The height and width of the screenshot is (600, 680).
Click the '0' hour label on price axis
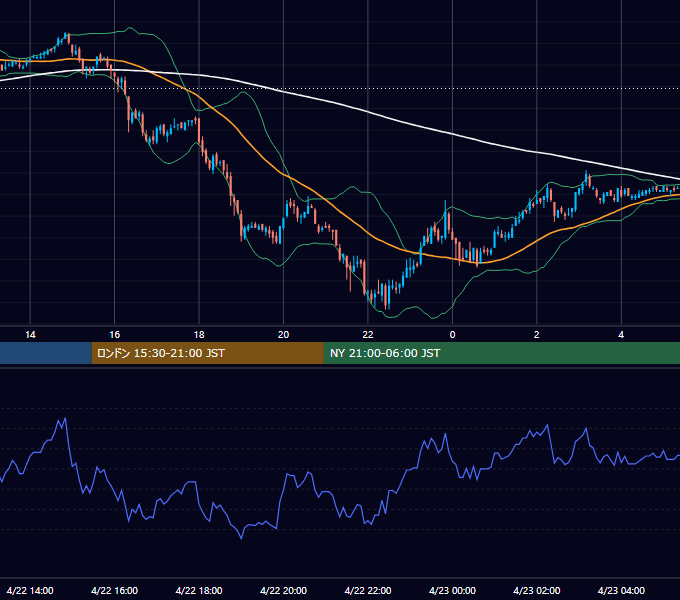tap(452, 335)
